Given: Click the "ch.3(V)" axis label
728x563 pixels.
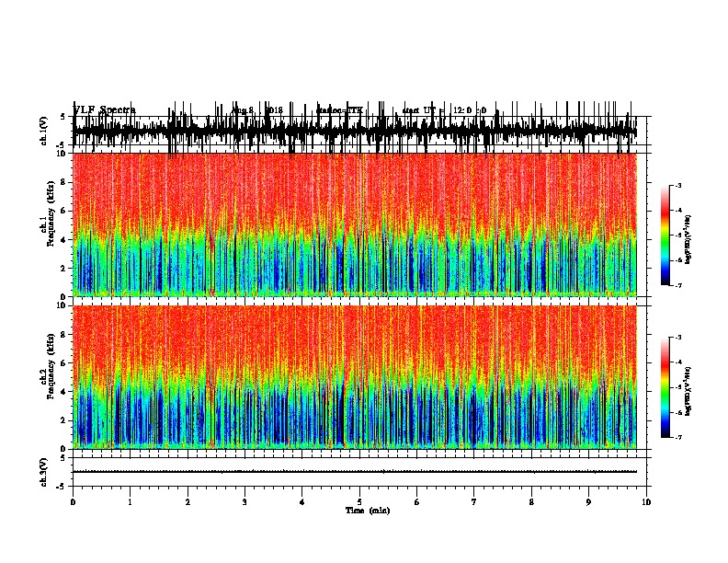Looking at the screenshot, I should pyautogui.click(x=43, y=472).
